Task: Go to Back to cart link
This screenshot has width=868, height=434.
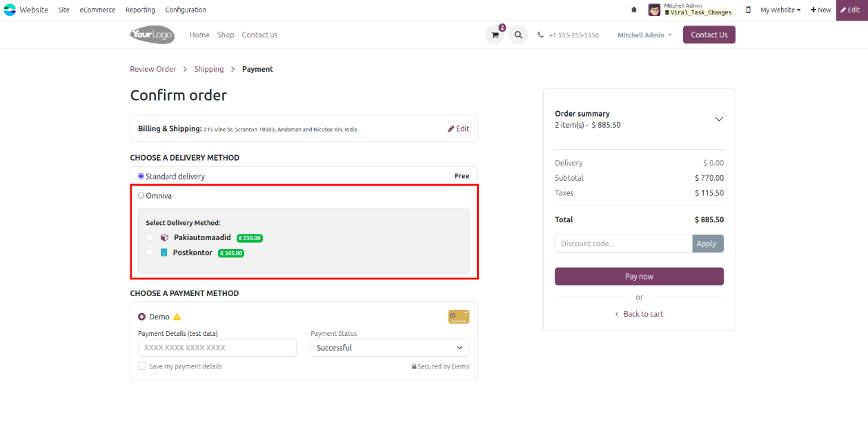Action: [639, 314]
